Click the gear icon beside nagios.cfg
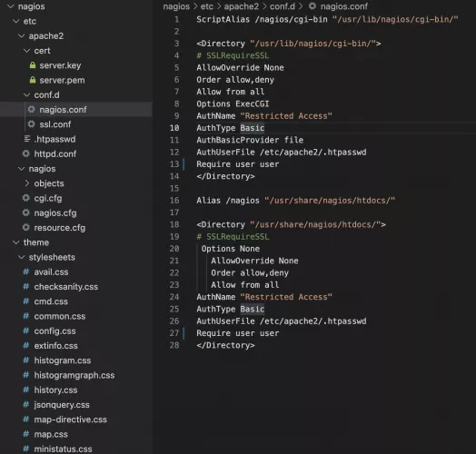 point(25,212)
